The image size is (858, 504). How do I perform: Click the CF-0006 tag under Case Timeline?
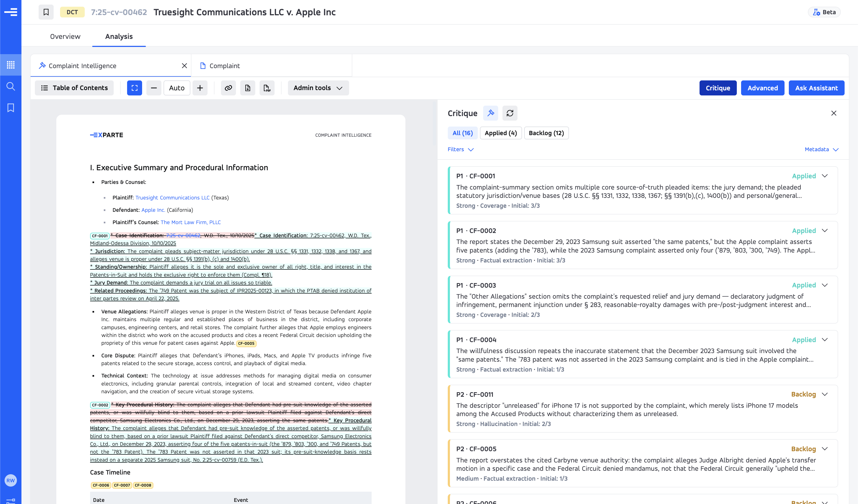101,485
